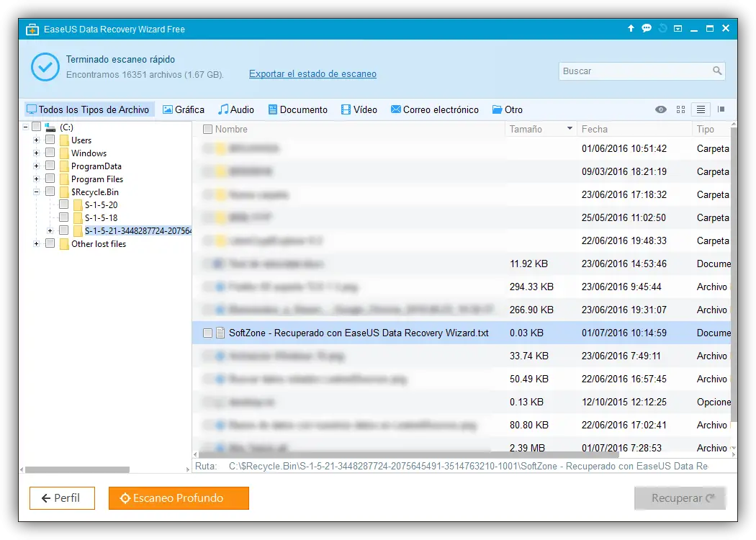Check the S-1-5-18 folder checkbox
This screenshot has height=540, width=756.
pos(63,217)
